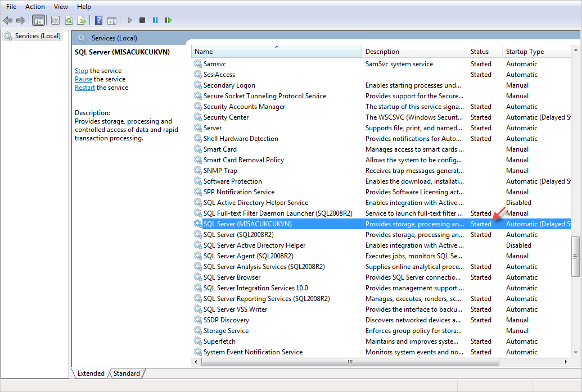This screenshot has width=582, height=392.
Task: Select the SQL Server (SQL2008R2) service
Action: (x=238, y=235)
